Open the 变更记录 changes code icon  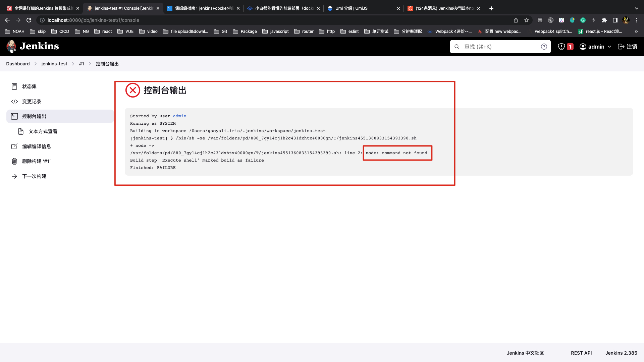(14, 102)
